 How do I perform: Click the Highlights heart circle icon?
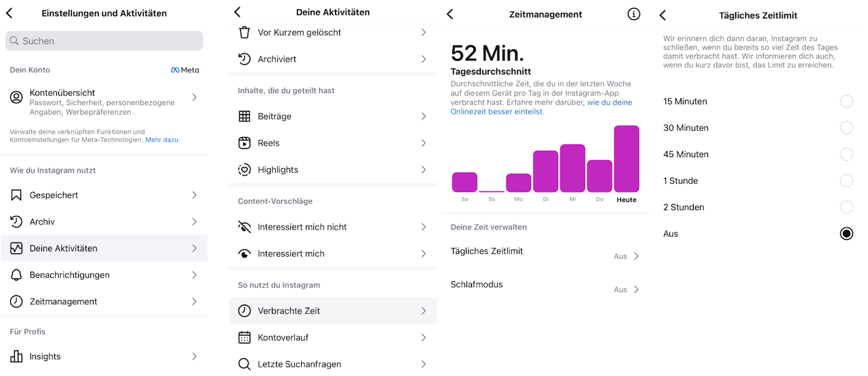[x=245, y=169]
